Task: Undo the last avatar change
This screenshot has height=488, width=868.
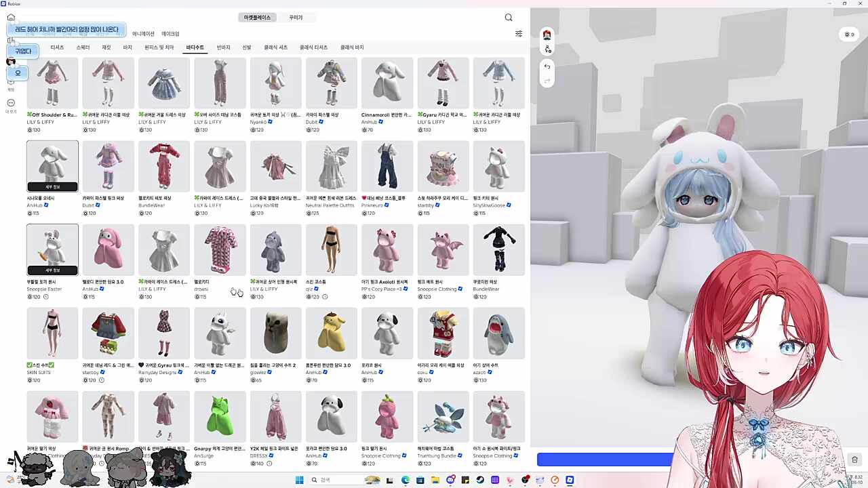Action: [547, 66]
